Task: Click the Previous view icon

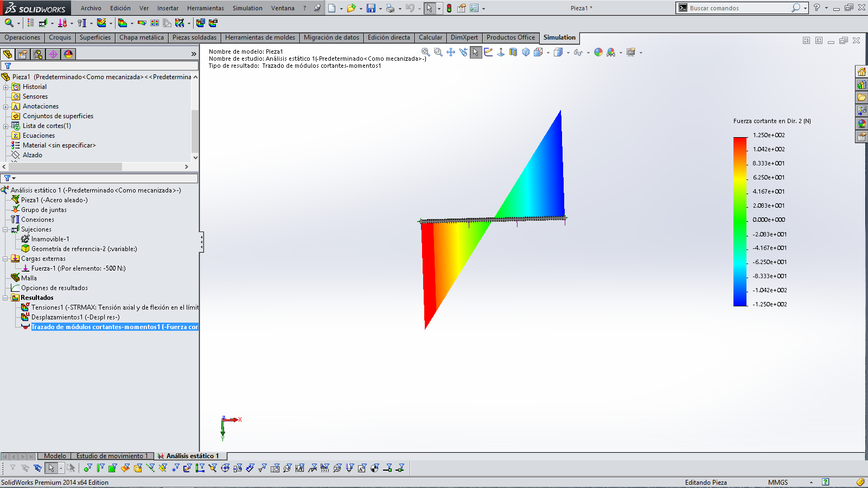Action: coord(463,53)
